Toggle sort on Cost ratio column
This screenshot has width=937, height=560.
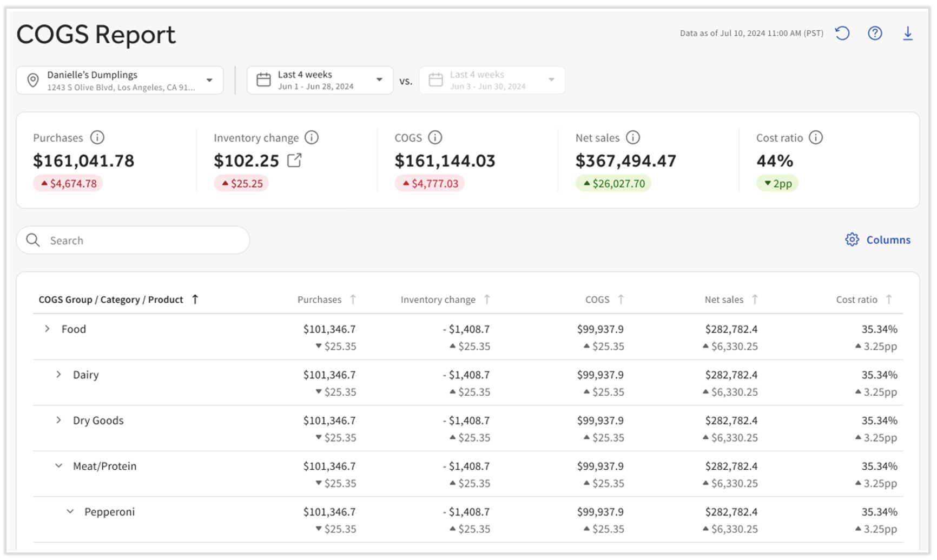click(x=889, y=299)
